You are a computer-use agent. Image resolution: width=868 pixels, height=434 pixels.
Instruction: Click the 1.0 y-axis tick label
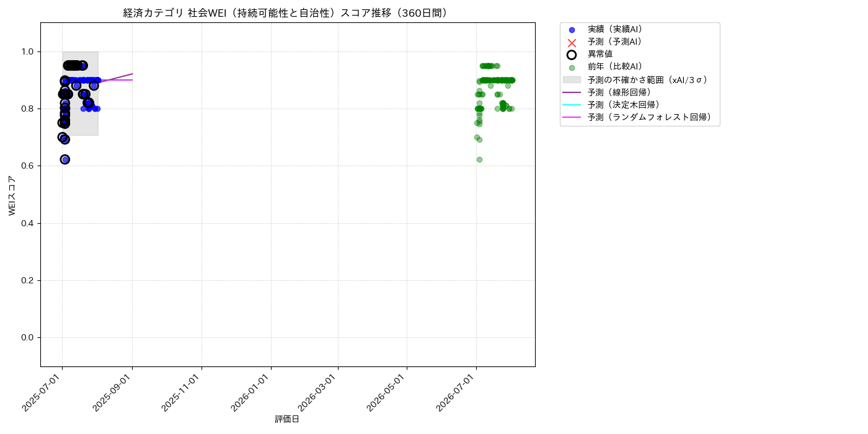pos(28,51)
